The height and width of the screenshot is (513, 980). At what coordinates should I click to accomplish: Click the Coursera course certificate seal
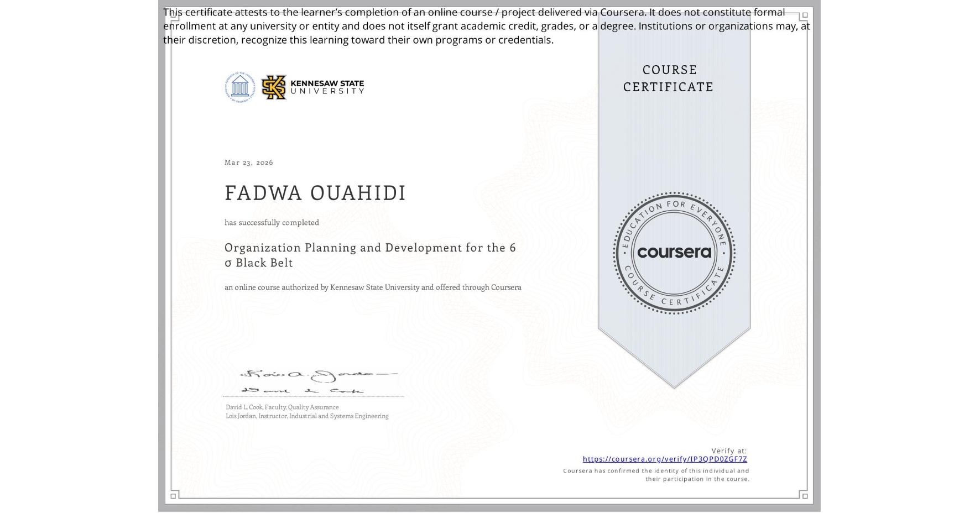674,253
